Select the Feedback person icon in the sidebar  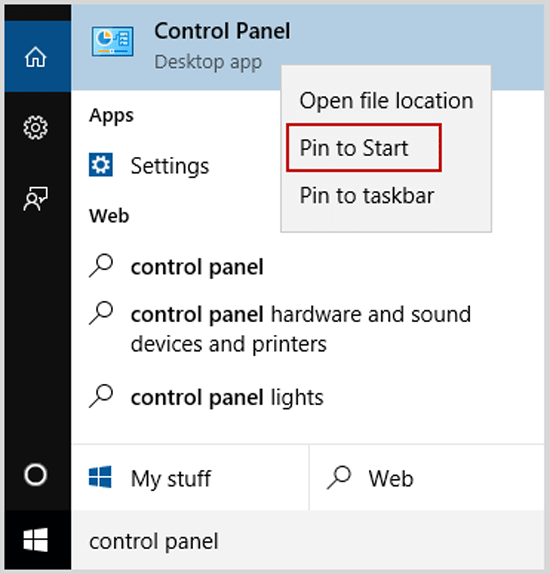click(x=36, y=198)
